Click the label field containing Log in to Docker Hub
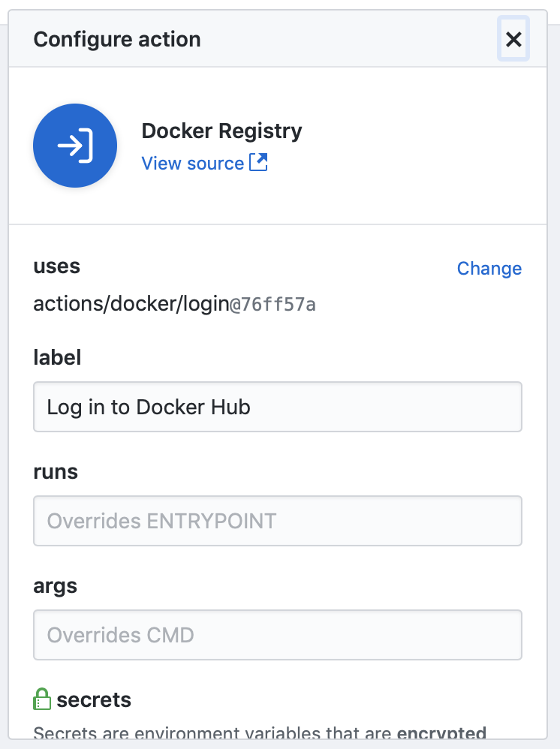 coord(278,407)
